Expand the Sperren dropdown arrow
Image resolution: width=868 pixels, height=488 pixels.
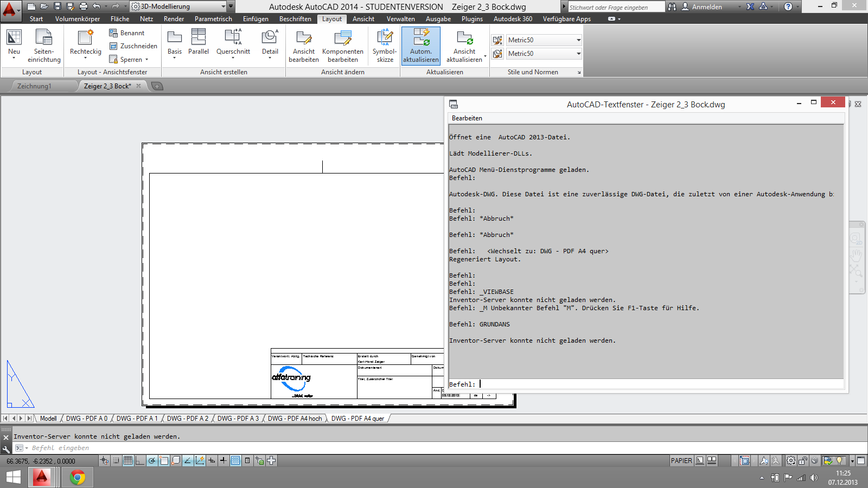146,60
